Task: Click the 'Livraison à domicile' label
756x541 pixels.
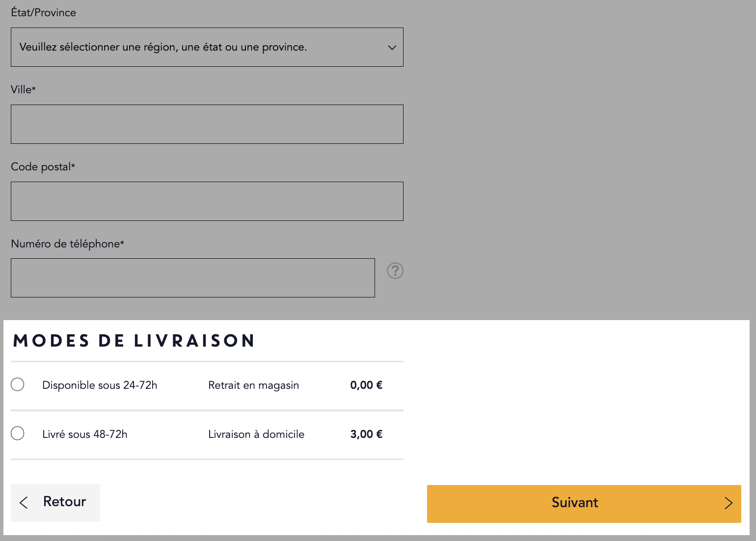Action: 256,434
